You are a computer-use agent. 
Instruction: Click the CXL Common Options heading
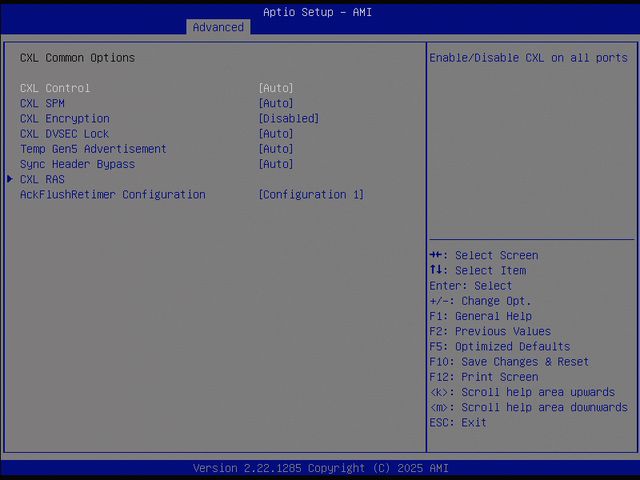pyautogui.click(x=78, y=58)
